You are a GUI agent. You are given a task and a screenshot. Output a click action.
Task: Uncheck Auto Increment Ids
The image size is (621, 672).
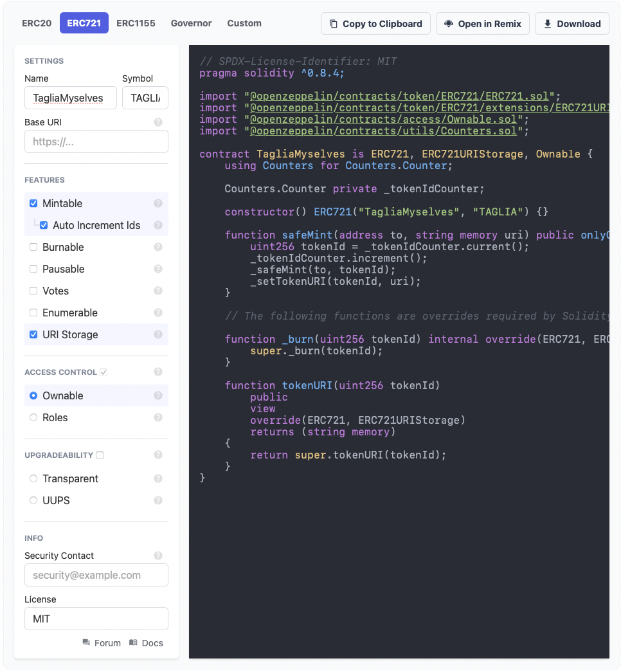[44, 225]
